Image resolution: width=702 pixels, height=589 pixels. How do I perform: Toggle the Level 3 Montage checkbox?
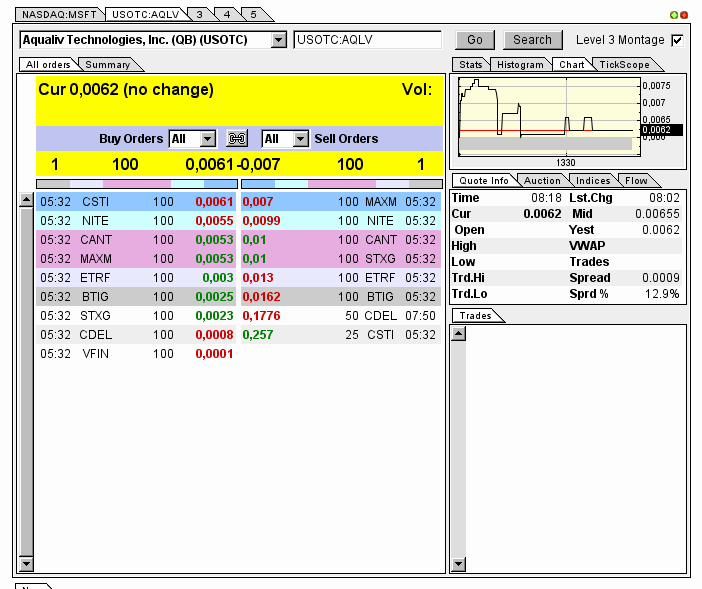coord(677,40)
